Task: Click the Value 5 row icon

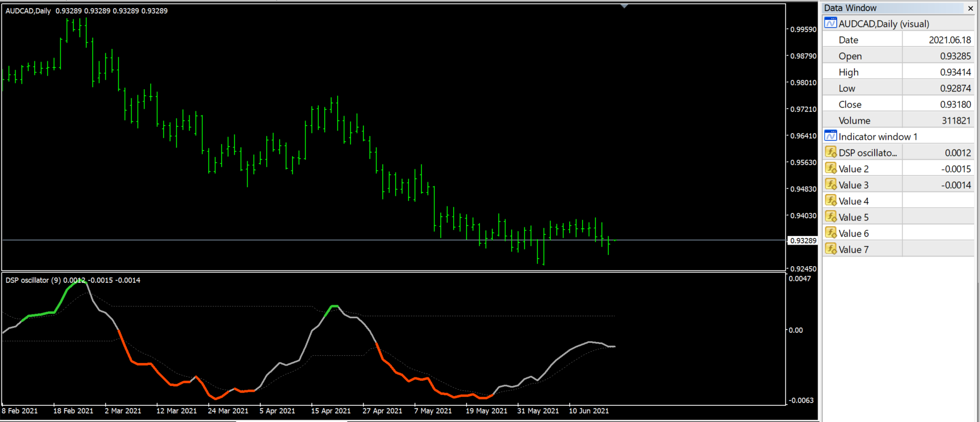Action: pyautogui.click(x=831, y=217)
